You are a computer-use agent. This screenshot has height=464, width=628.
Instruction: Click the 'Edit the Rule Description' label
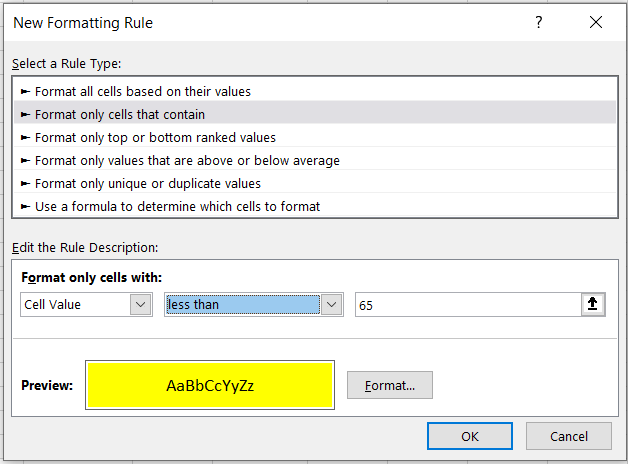(x=85, y=246)
